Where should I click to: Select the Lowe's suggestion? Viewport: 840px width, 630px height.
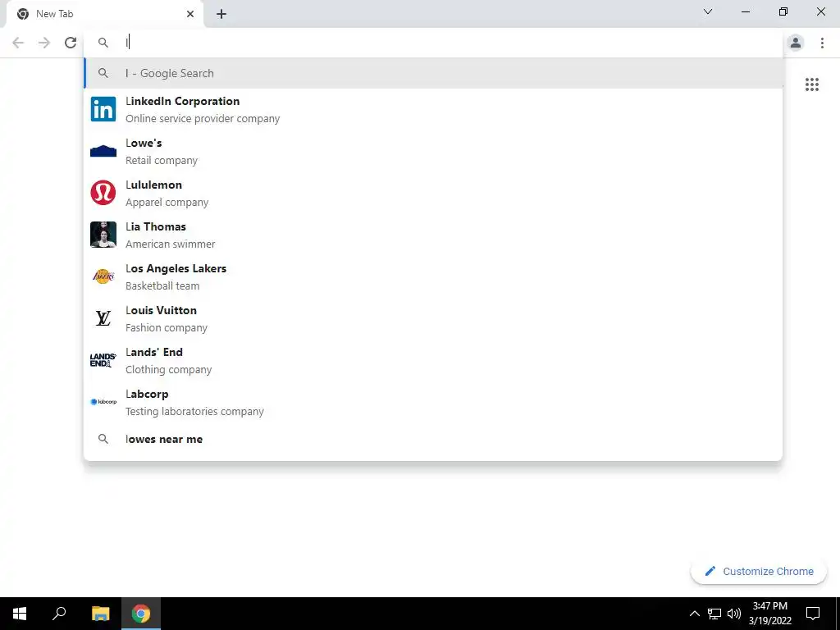click(433, 151)
